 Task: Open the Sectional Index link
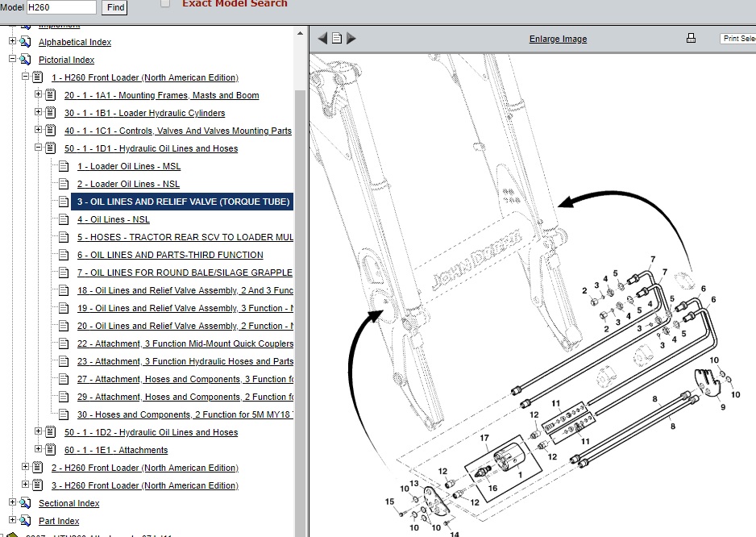[69, 503]
